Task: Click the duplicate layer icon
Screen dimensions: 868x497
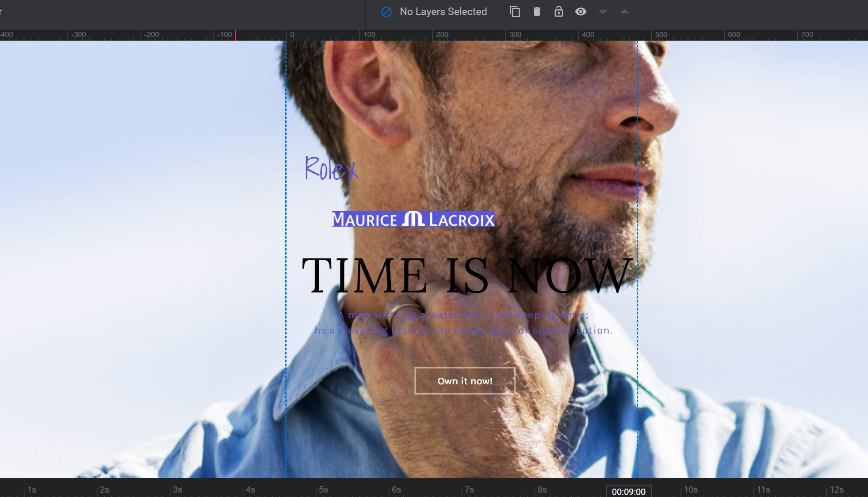Action: click(514, 11)
